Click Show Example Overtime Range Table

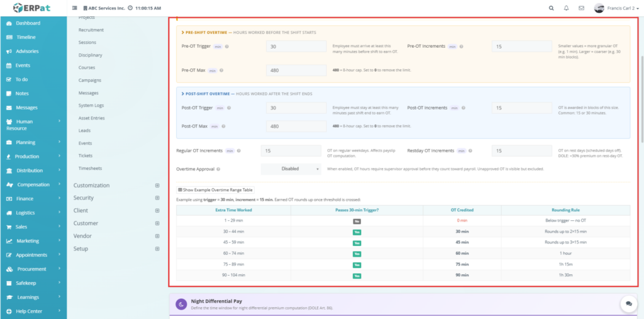pos(215,189)
